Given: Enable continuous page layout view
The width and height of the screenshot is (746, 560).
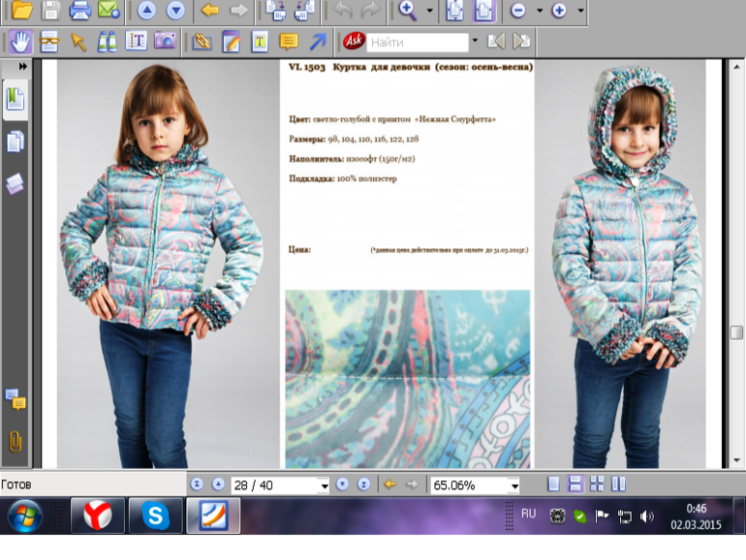Looking at the screenshot, I should 575,484.
